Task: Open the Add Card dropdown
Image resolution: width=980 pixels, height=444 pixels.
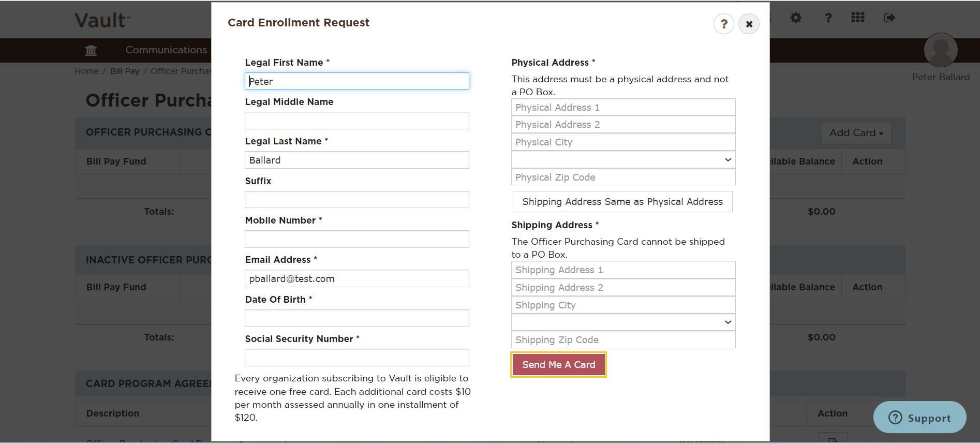Action: [856, 133]
